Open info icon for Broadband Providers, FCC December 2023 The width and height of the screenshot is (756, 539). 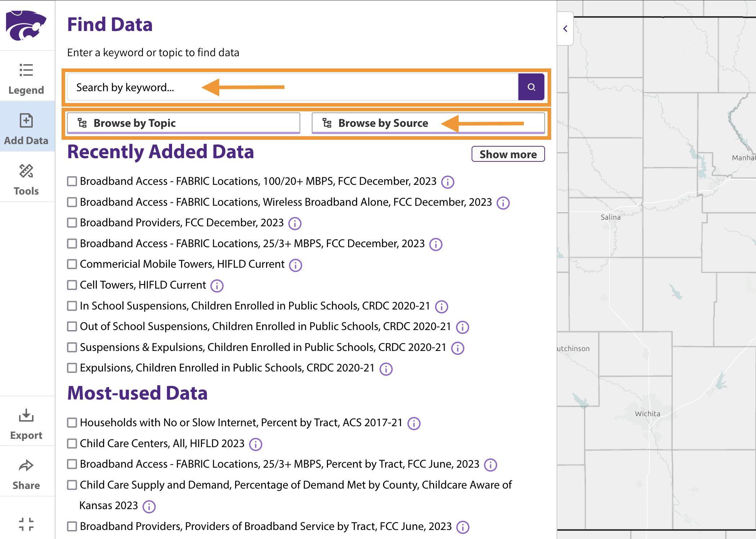[x=294, y=223]
